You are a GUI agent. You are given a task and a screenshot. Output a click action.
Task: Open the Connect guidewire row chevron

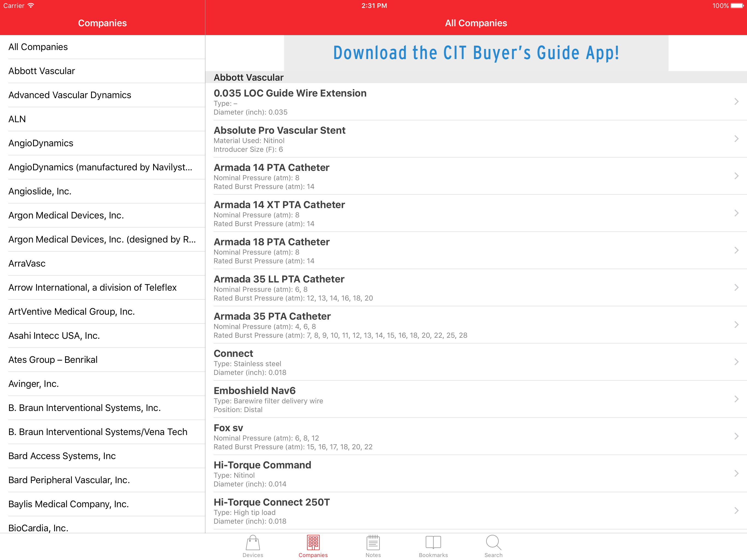pos(737,362)
